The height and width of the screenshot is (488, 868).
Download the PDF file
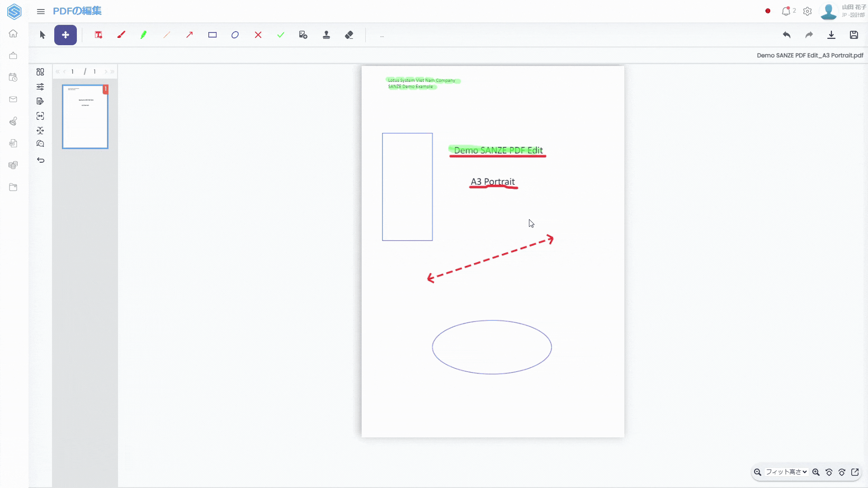click(831, 35)
